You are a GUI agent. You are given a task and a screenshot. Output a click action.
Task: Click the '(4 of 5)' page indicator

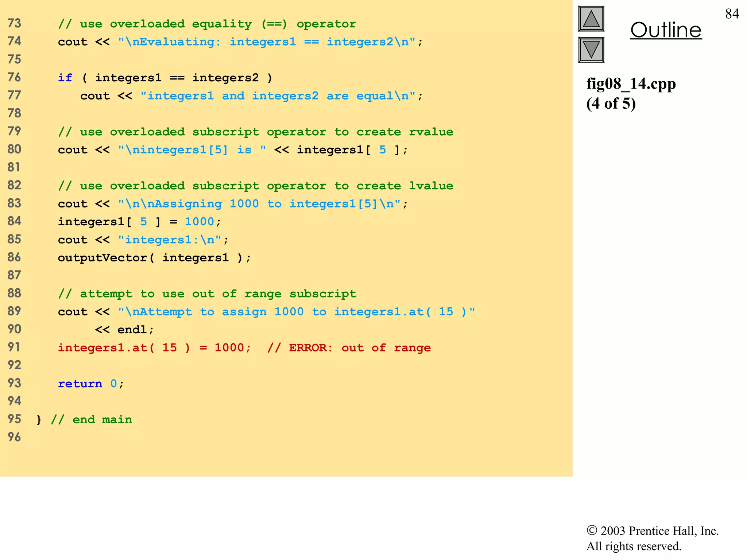click(611, 104)
